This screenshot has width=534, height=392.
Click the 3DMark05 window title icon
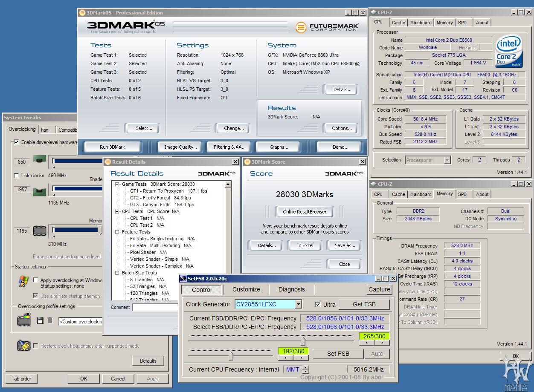(x=82, y=13)
